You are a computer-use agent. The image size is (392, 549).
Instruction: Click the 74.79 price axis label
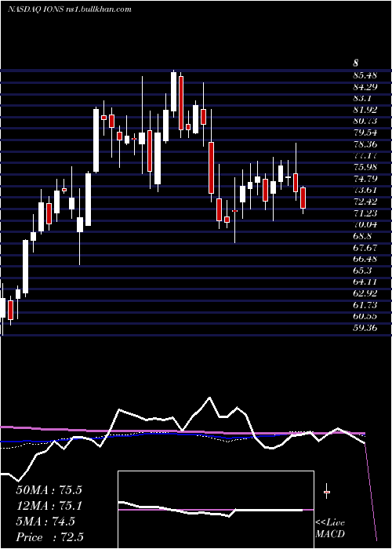[365, 179]
